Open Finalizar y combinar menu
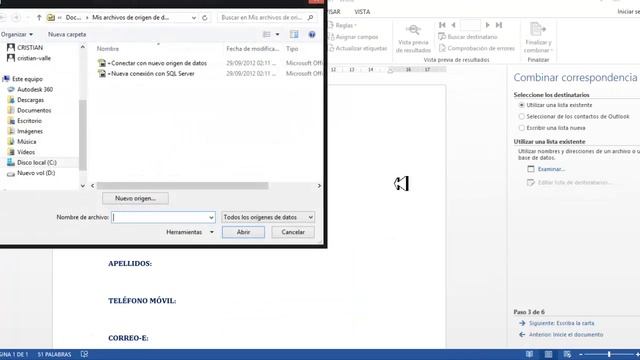640x360 pixels. point(538,38)
